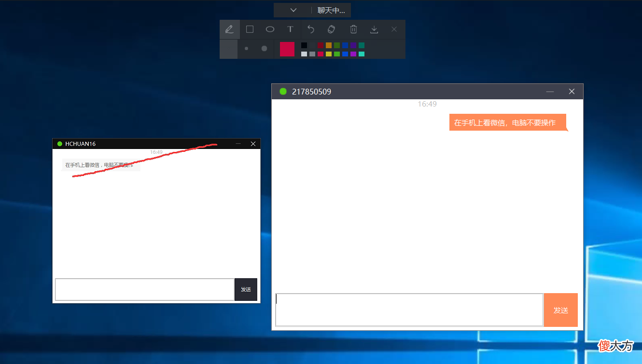The image size is (642, 364).
Task: Pick the yellow color swatch
Action: coord(329,54)
